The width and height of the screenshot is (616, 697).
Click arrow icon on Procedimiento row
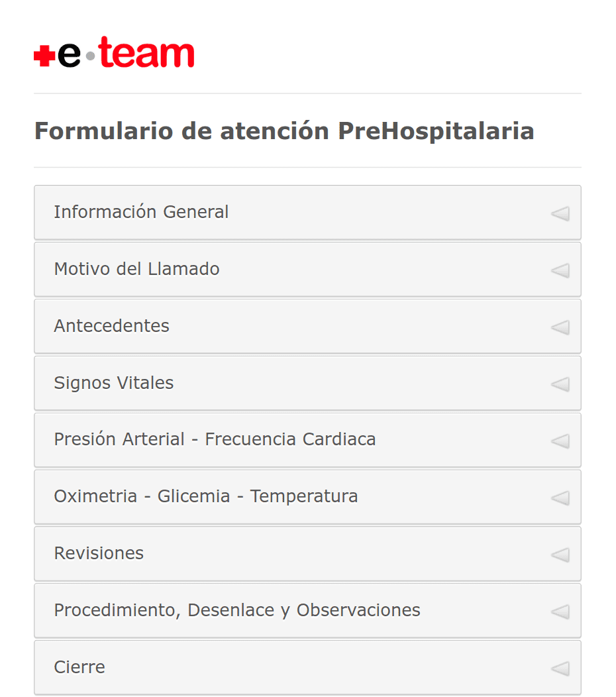560,612
